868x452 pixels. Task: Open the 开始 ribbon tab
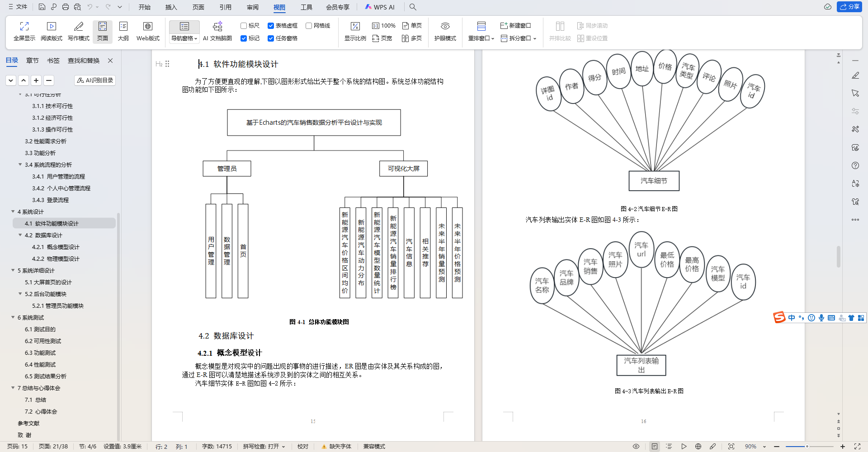point(145,7)
